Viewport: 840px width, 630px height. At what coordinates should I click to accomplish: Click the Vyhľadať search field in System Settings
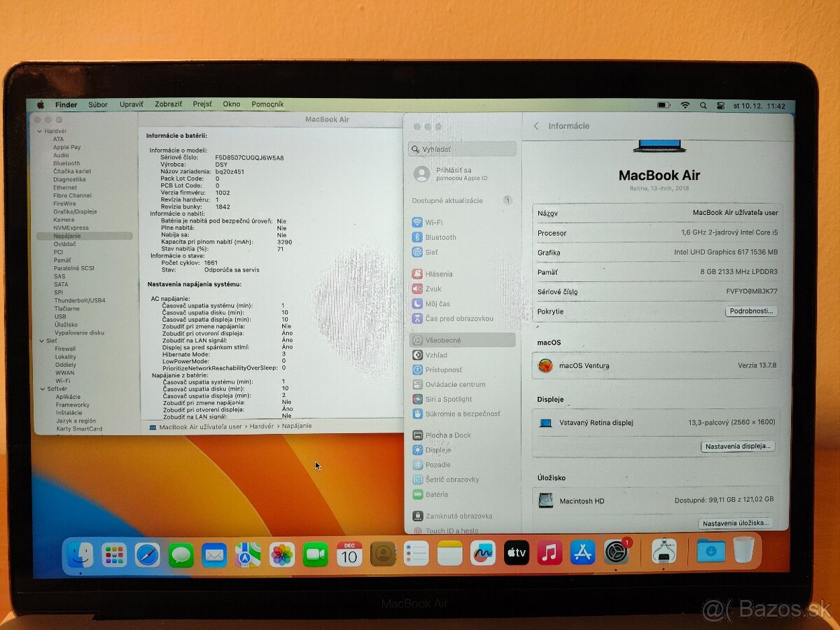coord(462,148)
